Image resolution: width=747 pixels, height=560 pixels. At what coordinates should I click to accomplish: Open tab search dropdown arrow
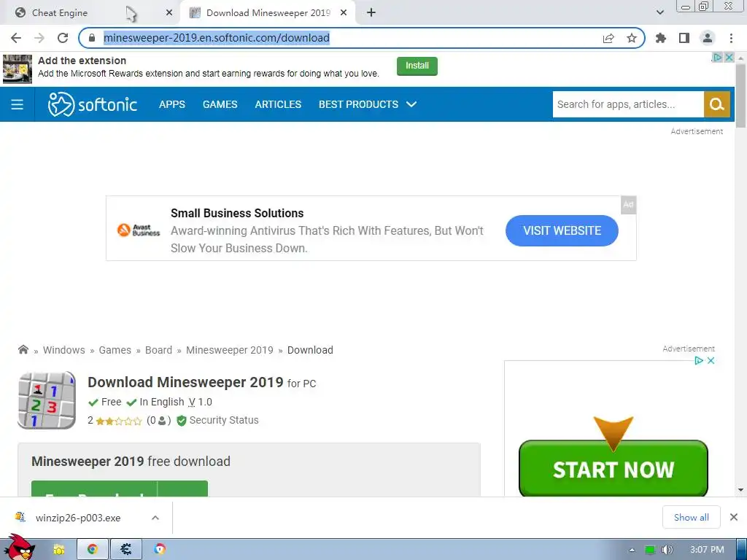click(660, 13)
